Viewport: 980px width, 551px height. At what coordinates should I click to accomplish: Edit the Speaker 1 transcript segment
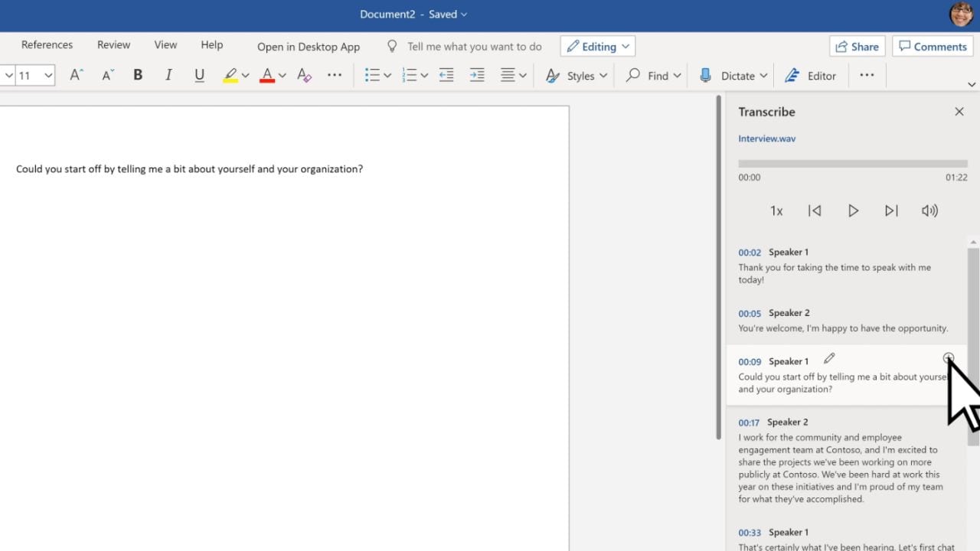829,358
